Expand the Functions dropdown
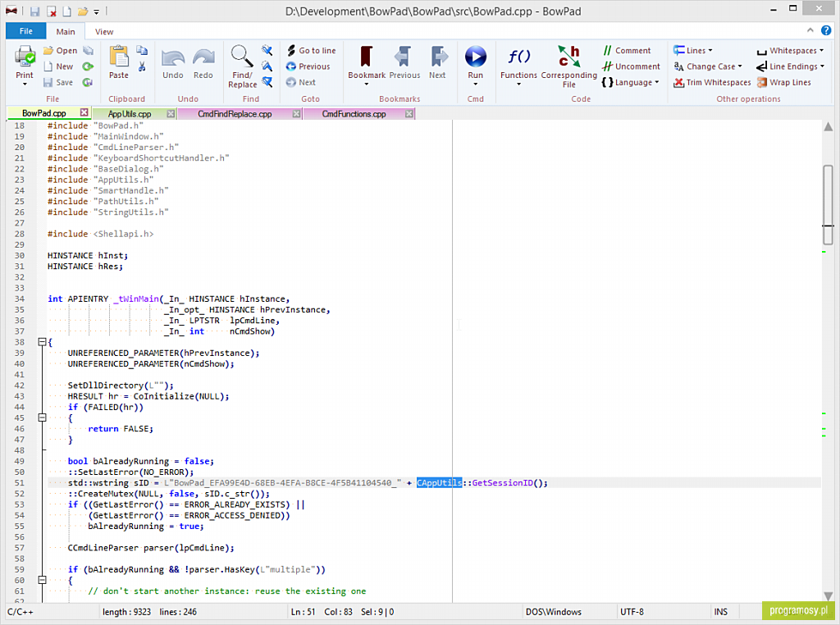Screen dimensions: 840x625 (518, 84)
